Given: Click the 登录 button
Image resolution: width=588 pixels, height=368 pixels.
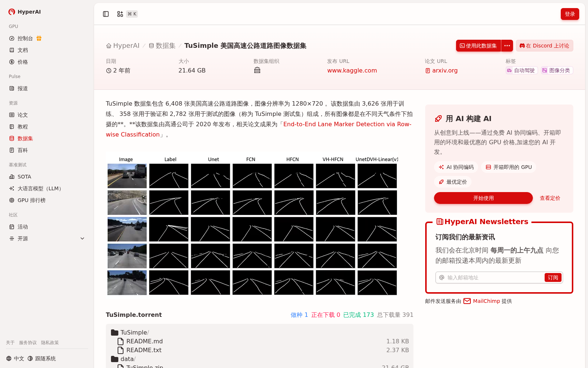Looking at the screenshot, I should coord(570,14).
